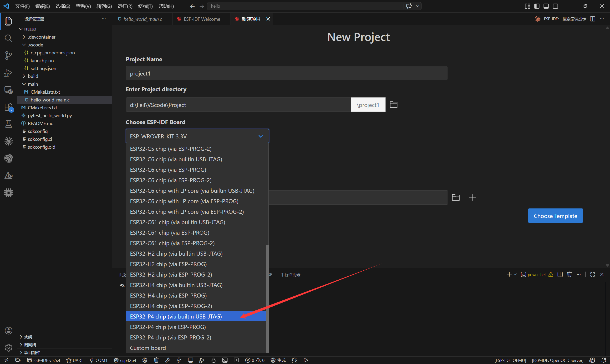Select COM1 port in status bar

click(98, 360)
